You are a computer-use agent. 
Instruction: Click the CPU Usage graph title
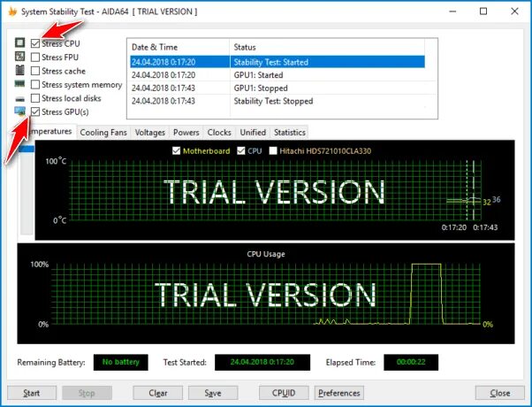pyautogui.click(x=266, y=254)
